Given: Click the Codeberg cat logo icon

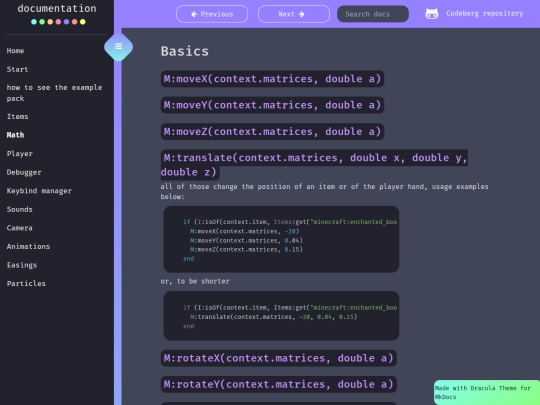Looking at the screenshot, I should pyautogui.click(x=432, y=14).
